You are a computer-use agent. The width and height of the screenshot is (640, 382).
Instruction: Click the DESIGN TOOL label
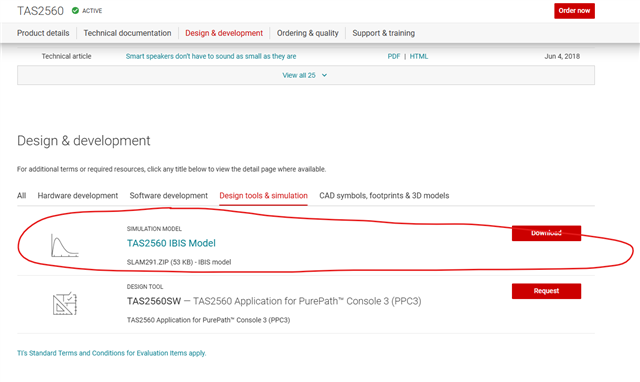[144, 286]
